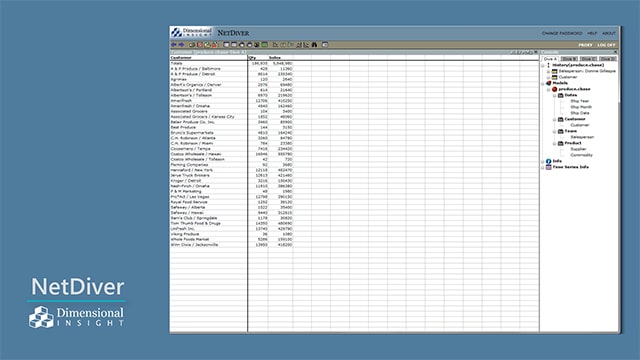Collapse the Team dimension node
The width and height of the screenshot is (640, 360).
click(x=555, y=131)
